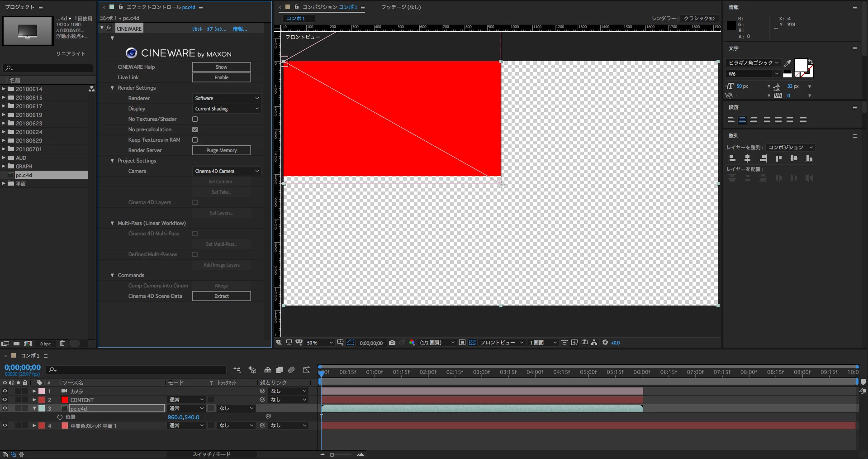The image size is (868, 459).
Task: Hide the カメラ layer eye toggle
Action: pyautogui.click(x=5, y=391)
